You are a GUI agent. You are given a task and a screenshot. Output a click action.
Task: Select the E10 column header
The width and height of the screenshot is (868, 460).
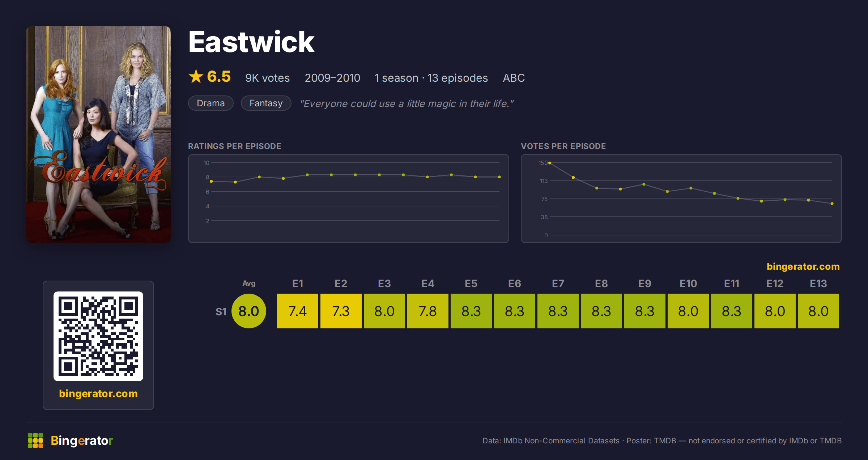pyautogui.click(x=688, y=284)
